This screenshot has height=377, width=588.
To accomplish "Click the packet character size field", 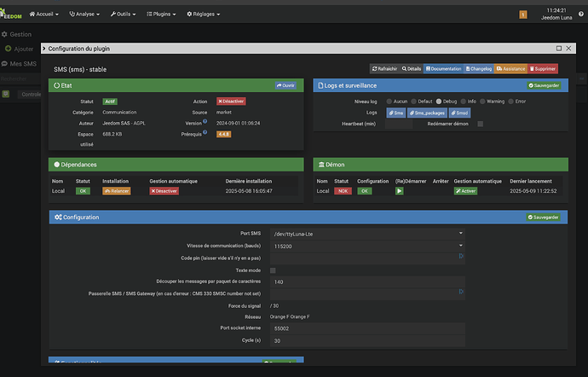I will click(x=367, y=282).
